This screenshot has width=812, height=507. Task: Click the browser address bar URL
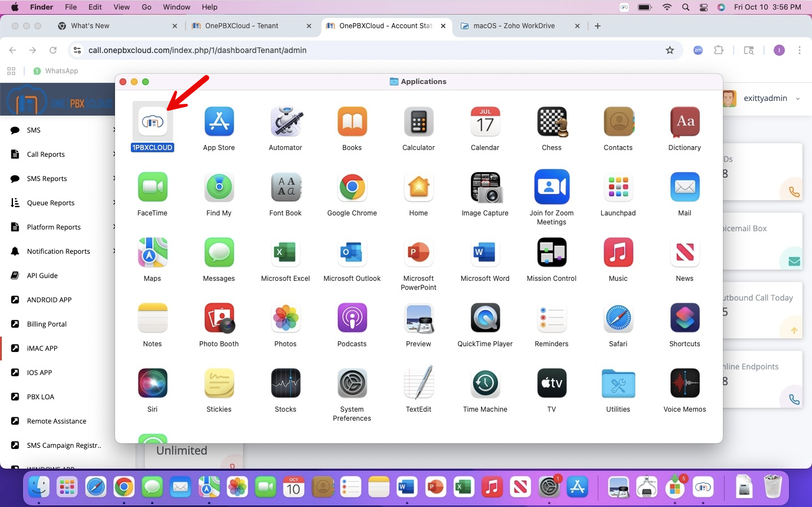(x=197, y=50)
